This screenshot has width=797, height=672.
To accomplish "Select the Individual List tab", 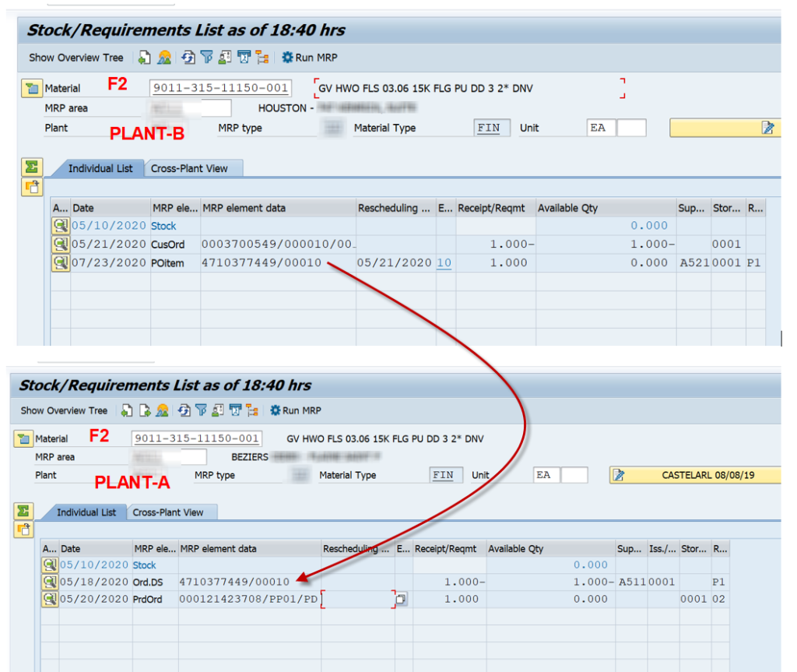I will click(x=100, y=167).
